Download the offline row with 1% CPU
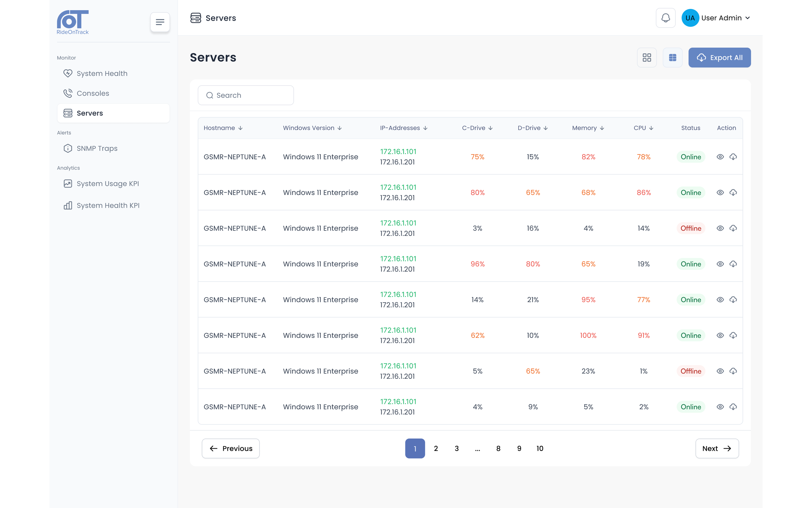 [x=733, y=371]
